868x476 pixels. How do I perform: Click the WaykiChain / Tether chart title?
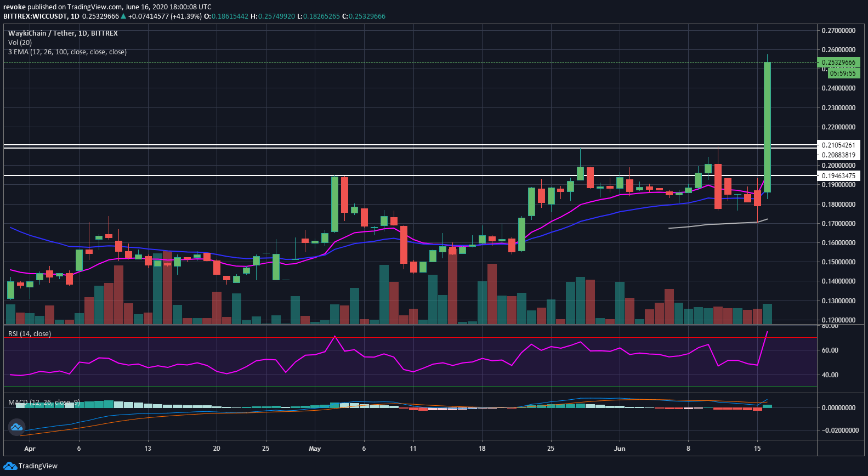coord(63,33)
